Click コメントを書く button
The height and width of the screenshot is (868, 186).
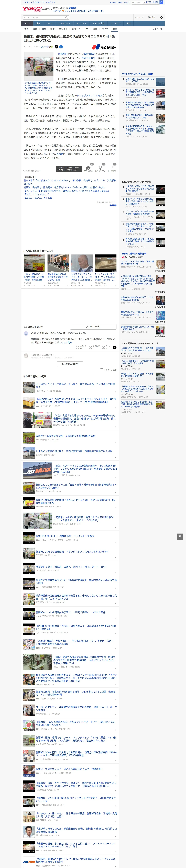(93, 327)
